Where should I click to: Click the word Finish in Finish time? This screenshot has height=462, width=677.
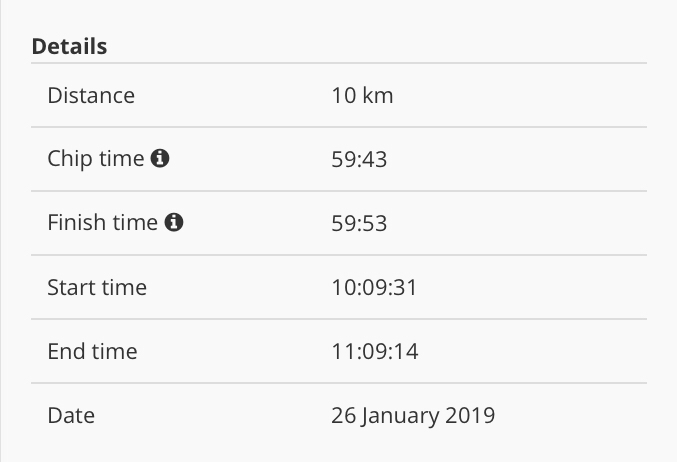click(x=76, y=223)
